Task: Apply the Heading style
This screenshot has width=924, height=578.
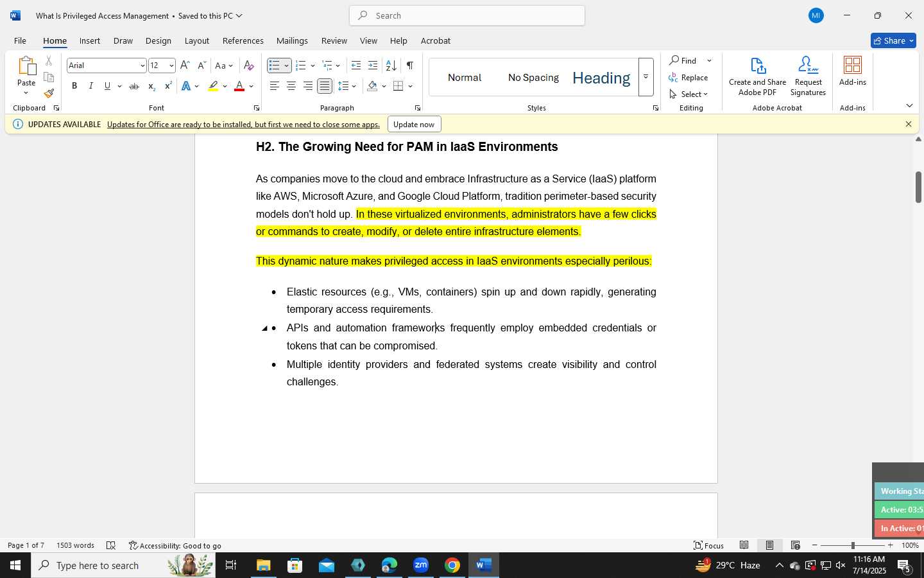Action: [601, 78]
